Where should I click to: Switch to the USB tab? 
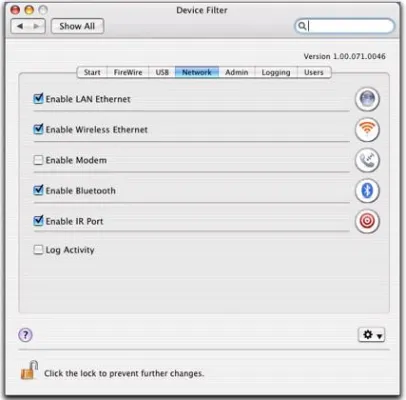(162, 72)
